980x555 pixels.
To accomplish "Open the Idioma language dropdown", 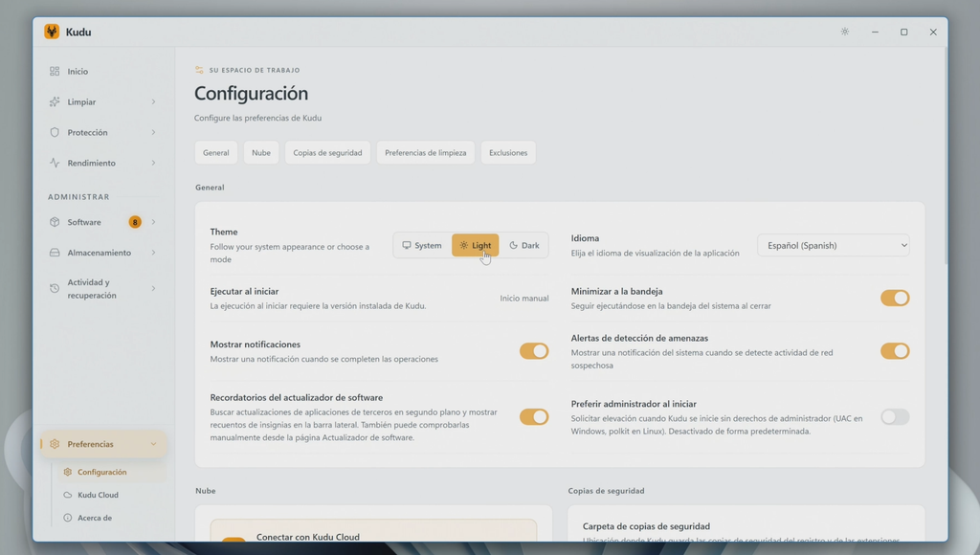I will coord(834,245).
